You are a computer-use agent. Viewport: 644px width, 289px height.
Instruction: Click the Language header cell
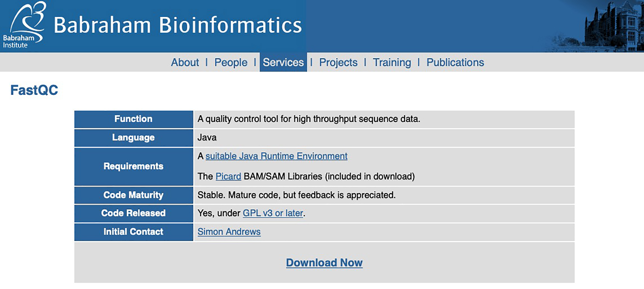pos(134,138)
